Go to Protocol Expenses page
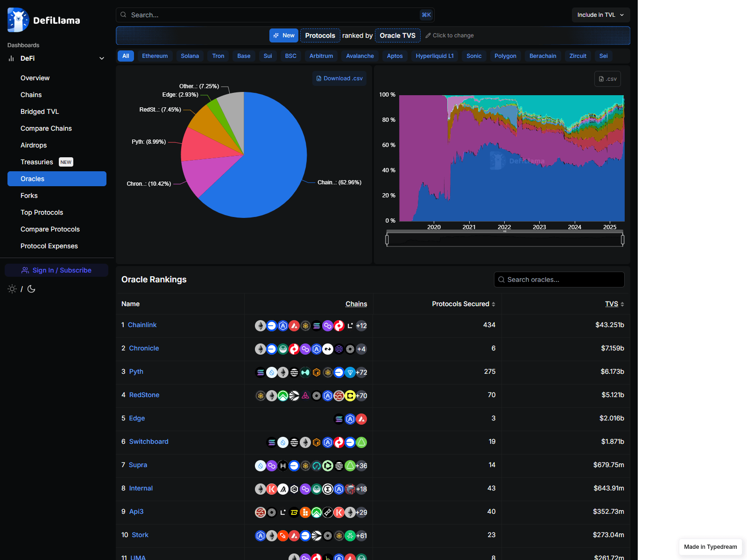The width and height of the screenshot is (747, 560). (49, 246)
